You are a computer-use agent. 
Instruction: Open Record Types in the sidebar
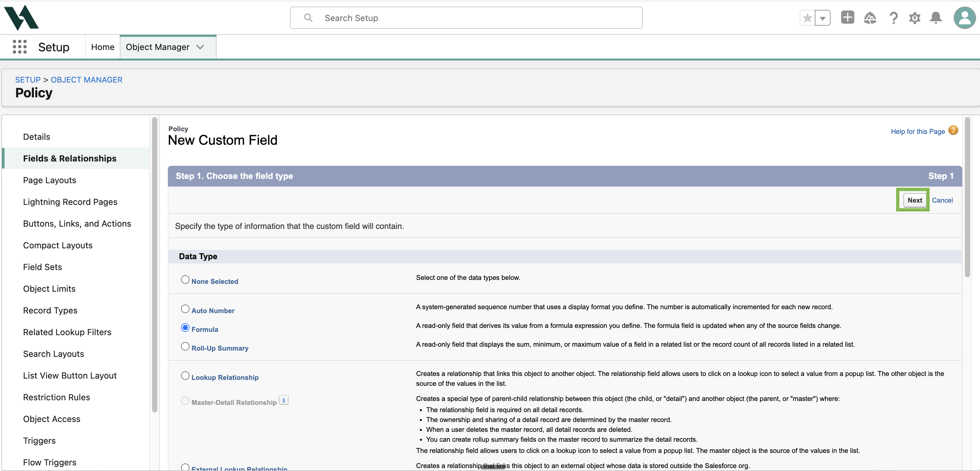click(50, 310)
